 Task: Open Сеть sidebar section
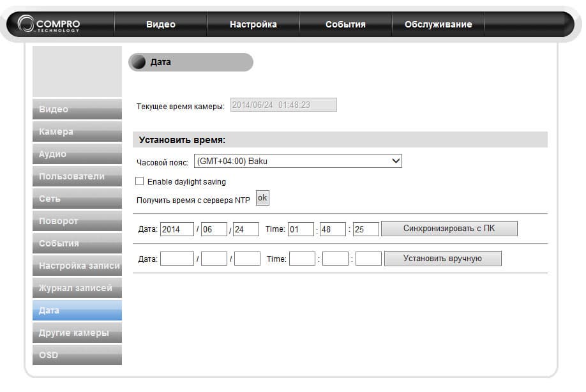tap(77, 199)
